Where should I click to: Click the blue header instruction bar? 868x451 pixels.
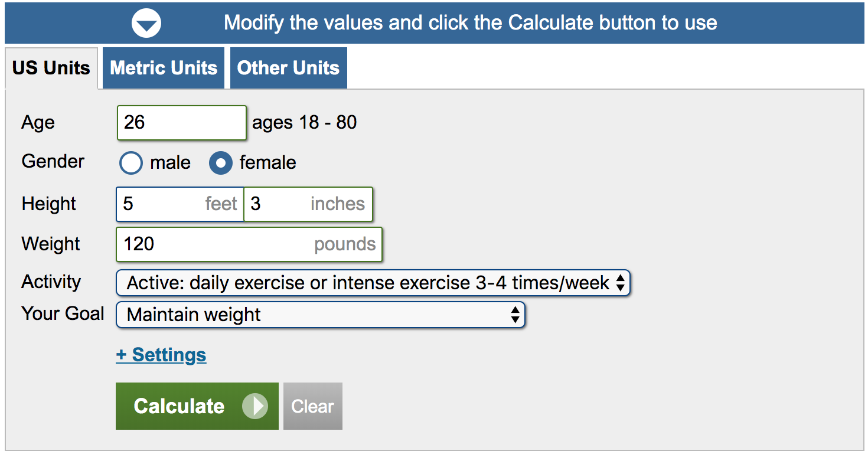click(471, 23)
